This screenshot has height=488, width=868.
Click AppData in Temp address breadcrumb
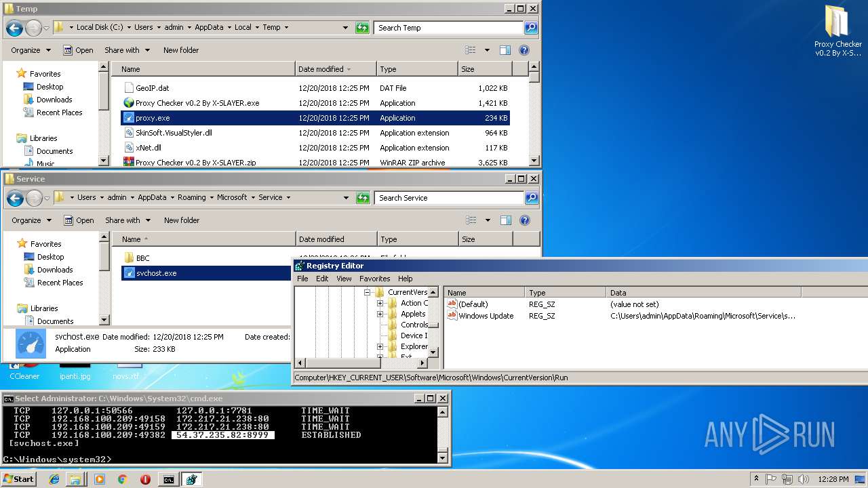[209, 28]
